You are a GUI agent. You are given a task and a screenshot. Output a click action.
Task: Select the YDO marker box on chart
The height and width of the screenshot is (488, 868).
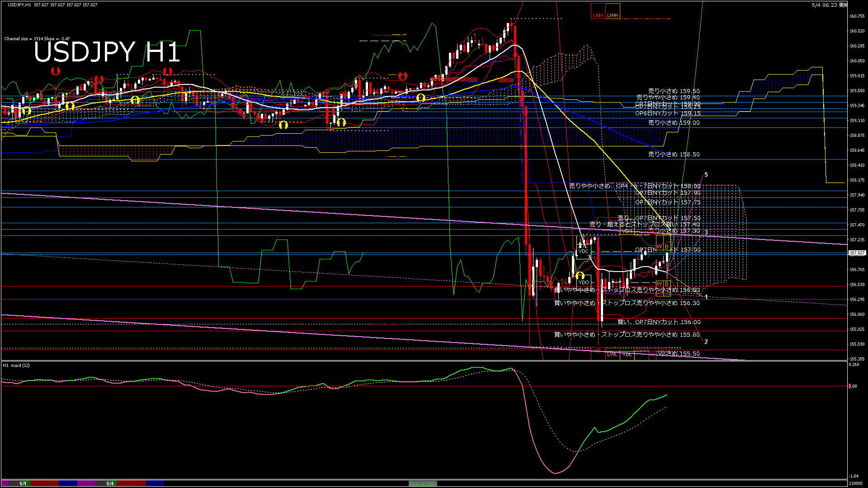pos(584,282)
